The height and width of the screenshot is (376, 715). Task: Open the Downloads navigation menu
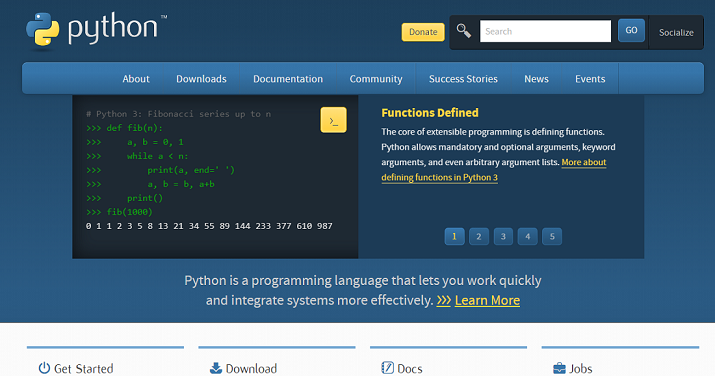pyautogui.click(x=201, y=79)
